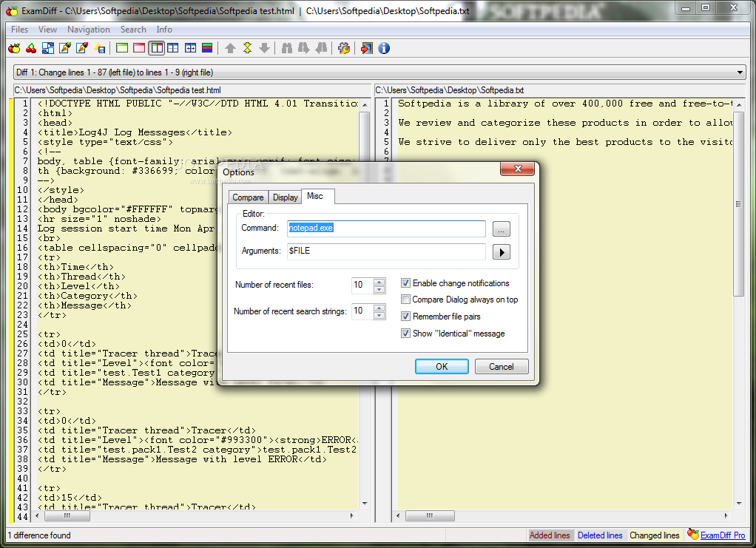
Task: Toggle the both-panes view icon
Action: tap(156, 48)
